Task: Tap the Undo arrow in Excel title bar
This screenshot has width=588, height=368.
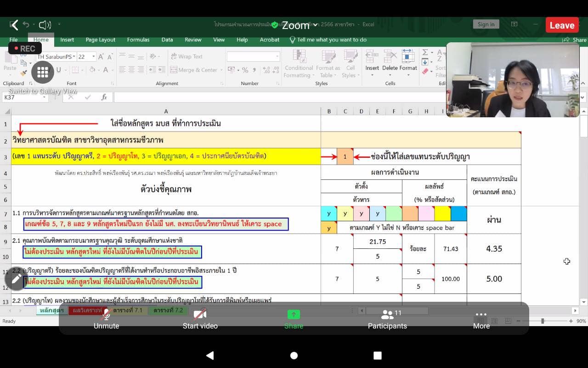Action: [26, 25]
